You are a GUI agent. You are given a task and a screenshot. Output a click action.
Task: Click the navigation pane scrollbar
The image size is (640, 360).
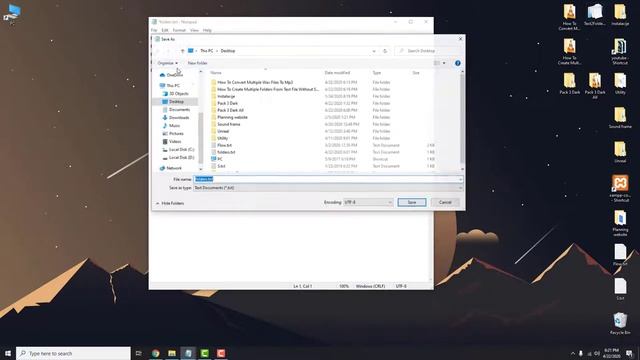[200, 137]
